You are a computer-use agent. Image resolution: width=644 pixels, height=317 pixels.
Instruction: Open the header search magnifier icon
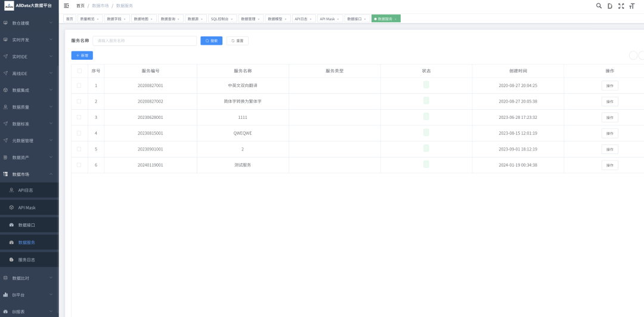coord(599,5)
